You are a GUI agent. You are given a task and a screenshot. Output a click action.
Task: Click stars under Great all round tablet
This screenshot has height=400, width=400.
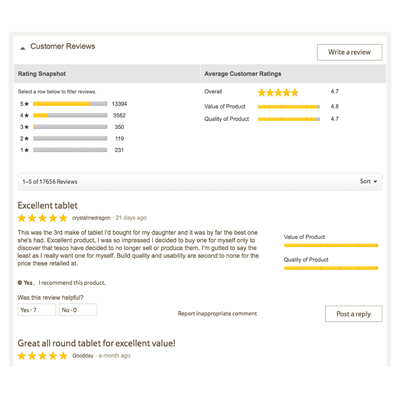click(42, 356)
